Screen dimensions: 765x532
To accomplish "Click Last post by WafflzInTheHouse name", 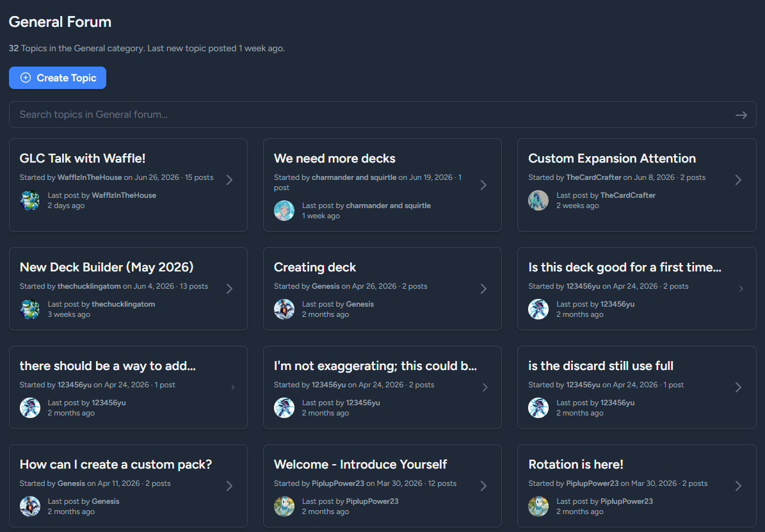I will pyautogui.click(x=124, y=195).
